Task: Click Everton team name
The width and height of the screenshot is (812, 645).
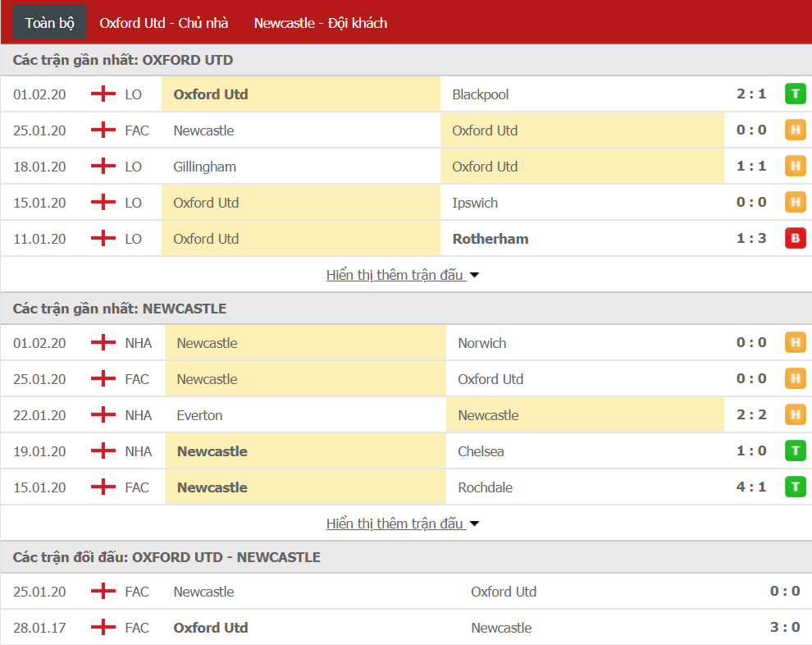Action: point(199,415)
